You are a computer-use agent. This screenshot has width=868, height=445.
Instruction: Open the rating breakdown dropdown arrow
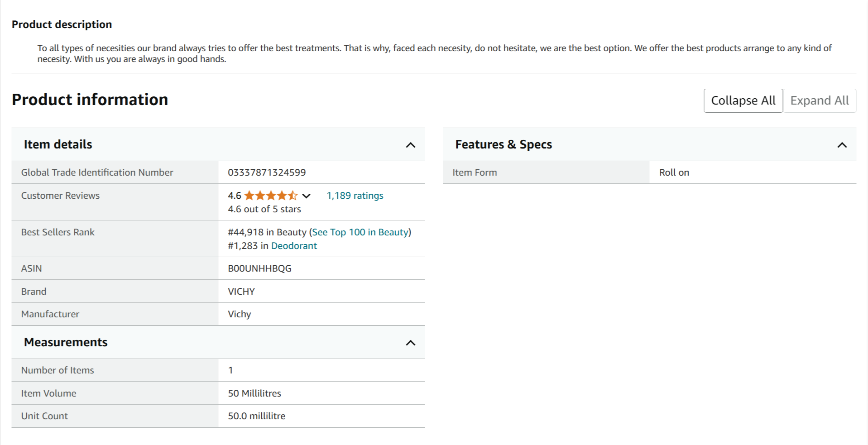[x=307, y=196]
